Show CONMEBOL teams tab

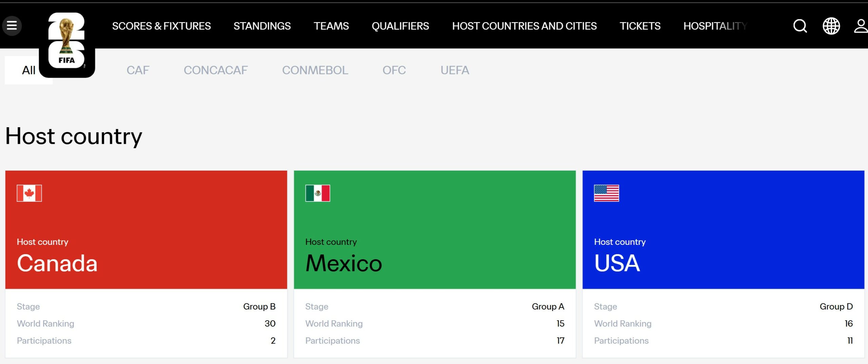point(315,70)
